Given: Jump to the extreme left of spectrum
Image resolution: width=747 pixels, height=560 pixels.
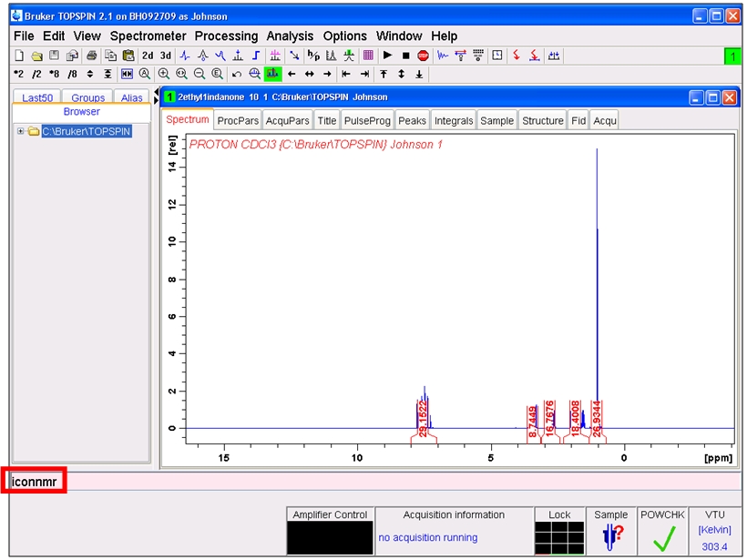Looking at the screenshot, I should click(x=346, y=74).
